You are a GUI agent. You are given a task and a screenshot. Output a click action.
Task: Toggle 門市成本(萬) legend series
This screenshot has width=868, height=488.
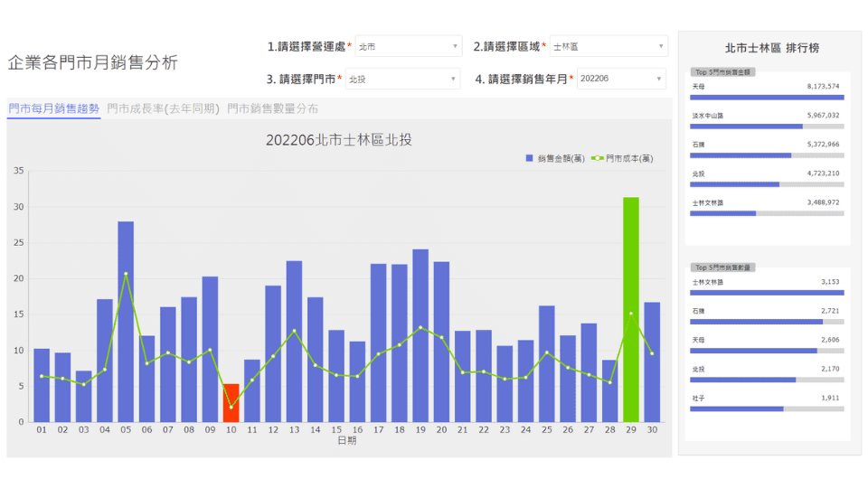pos(622,158)
